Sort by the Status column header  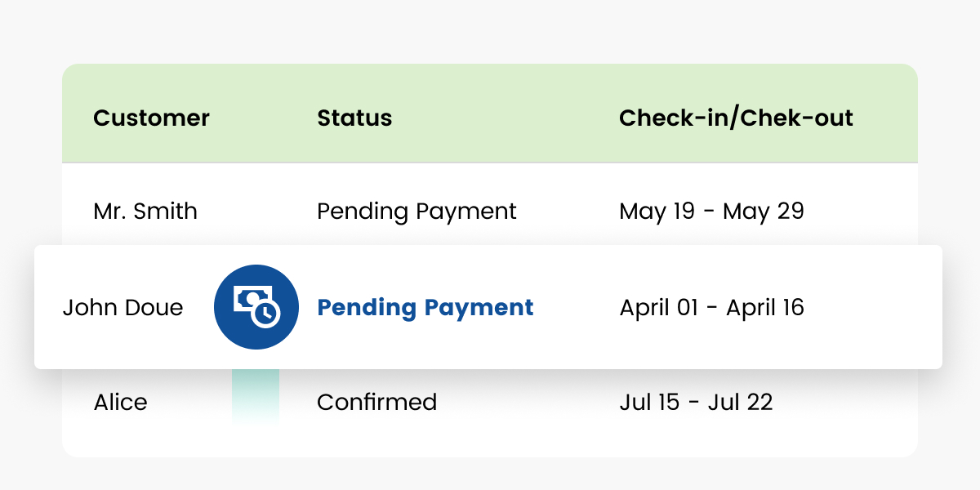pos(354,118)
